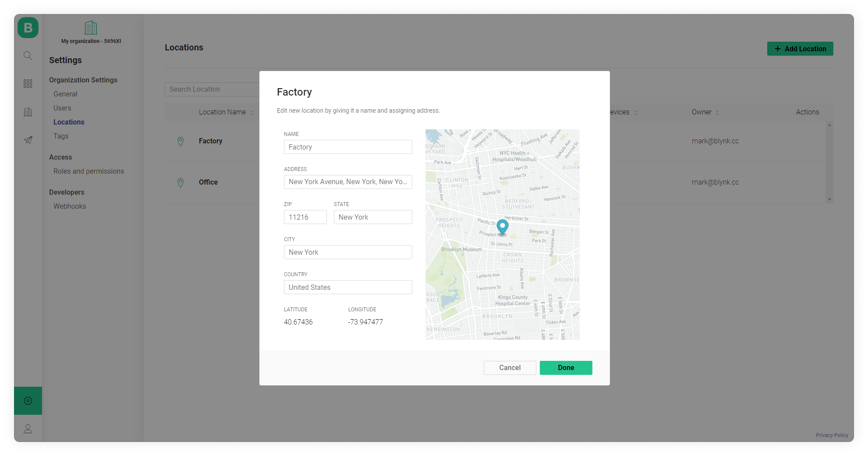Edit the ZIP field showing 11216
Screen dimensions: 868x456
point(305,217)
